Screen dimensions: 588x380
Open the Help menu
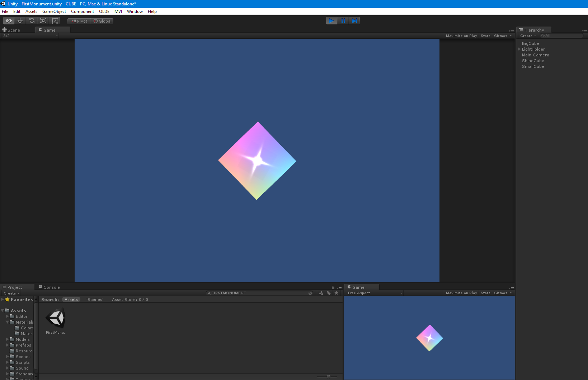(152, 11)
